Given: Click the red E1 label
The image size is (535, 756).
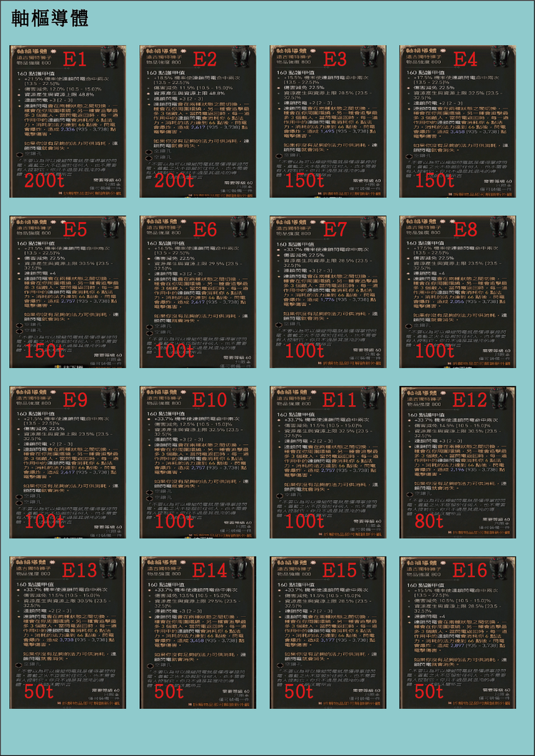Looking at the screenshot, I should click(x=75, y=59).
